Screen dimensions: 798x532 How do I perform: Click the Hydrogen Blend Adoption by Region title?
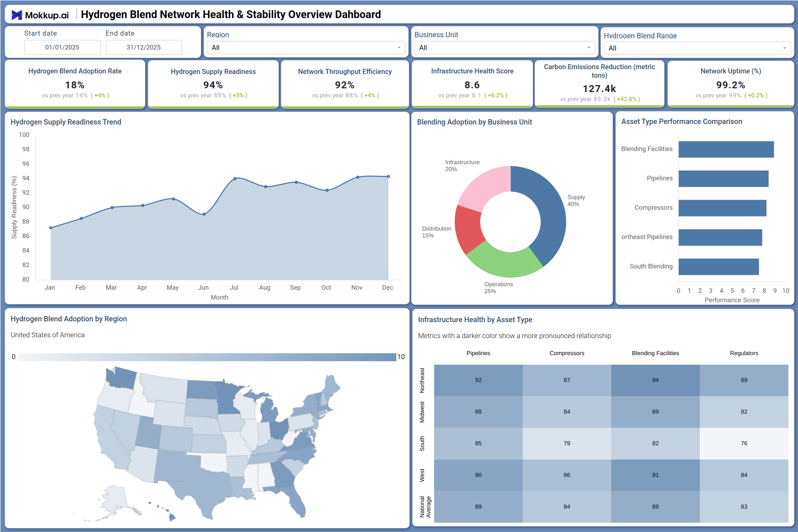click(x=69, y=319)
